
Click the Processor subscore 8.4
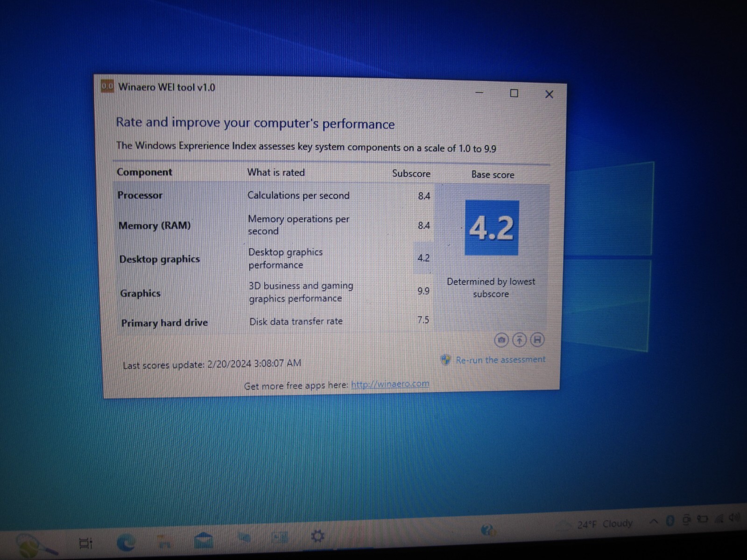pyautogui.click(x=424, y=196)
